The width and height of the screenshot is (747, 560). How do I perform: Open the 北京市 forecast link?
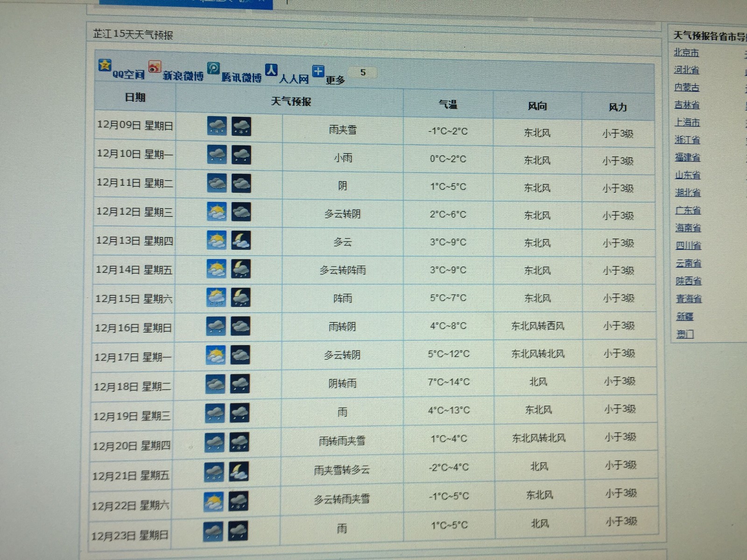[x=686, y=53]
